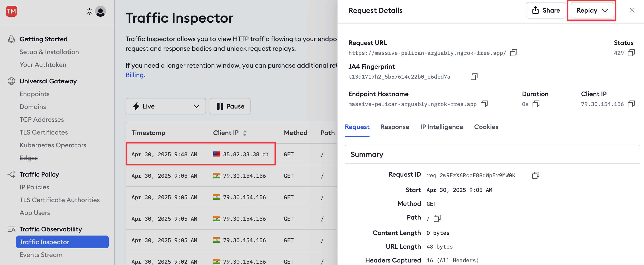
Task: Open Events Stream in the sidebar
Action: 41,255
